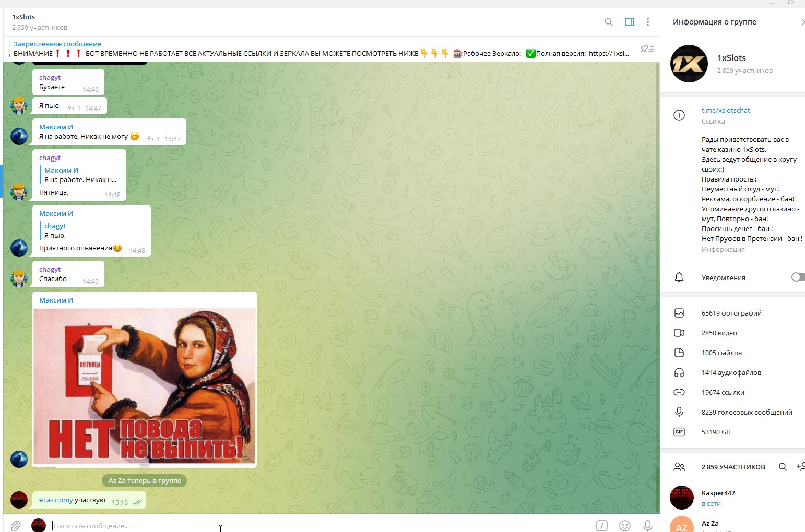
Task: Click the reply arrow on the 'Я пью,' message
Action: (x=71, y=108)
